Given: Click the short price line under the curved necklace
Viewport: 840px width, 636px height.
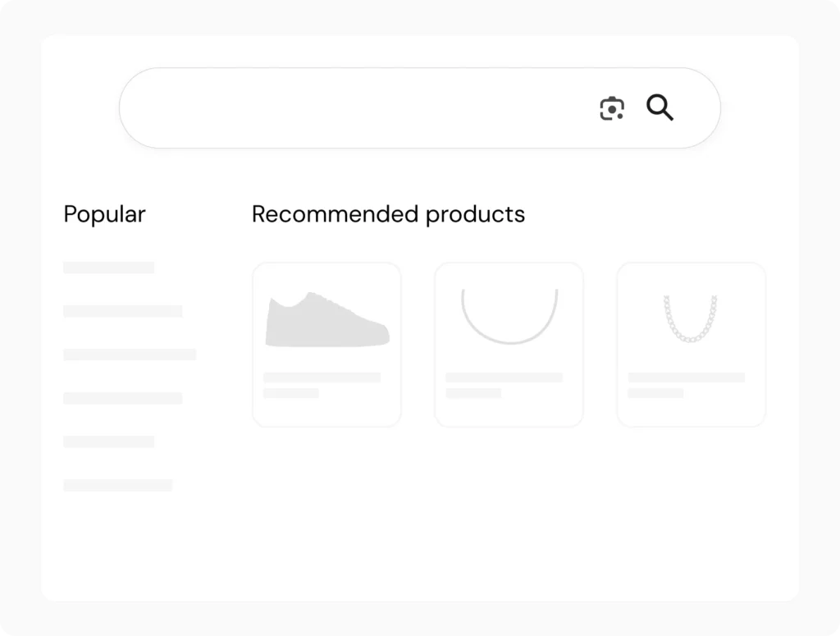Looking at the screenshot, I should coord(473,393).
